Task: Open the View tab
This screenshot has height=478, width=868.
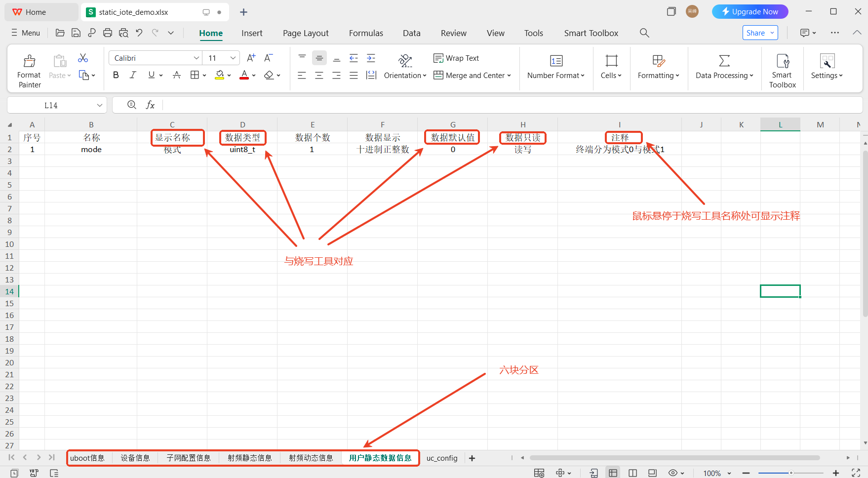Action: tap(496, 33)
